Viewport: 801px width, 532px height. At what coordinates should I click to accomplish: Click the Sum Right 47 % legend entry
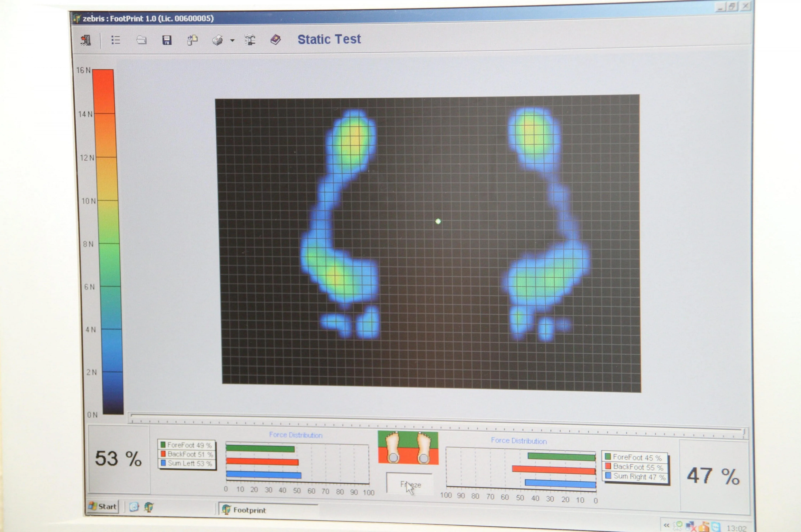635,476
